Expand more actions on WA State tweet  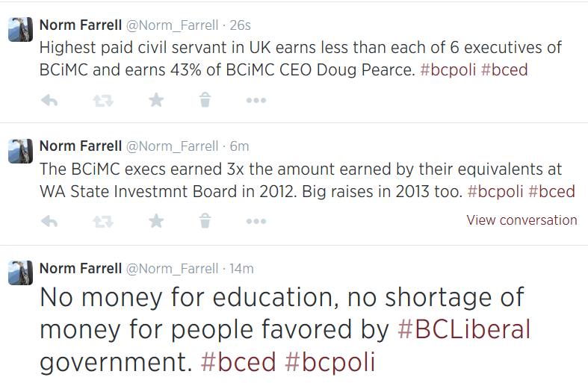click(x=256, y=221)
